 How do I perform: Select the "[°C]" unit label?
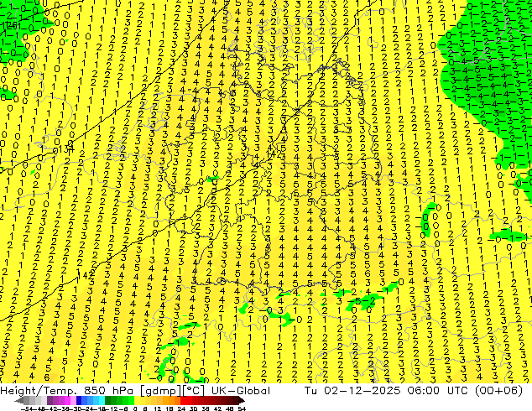[x=194, y=391]
